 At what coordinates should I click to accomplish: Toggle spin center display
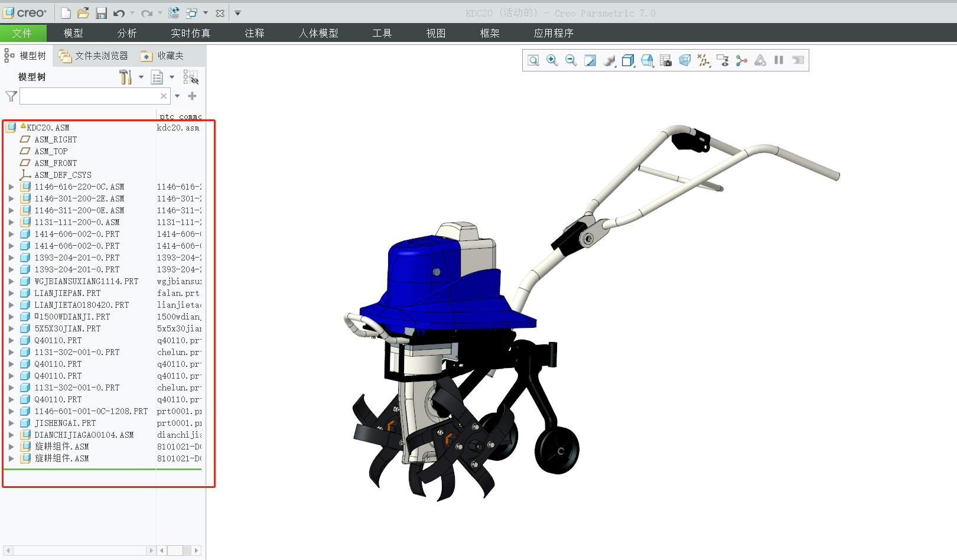(x=741, y=60)
